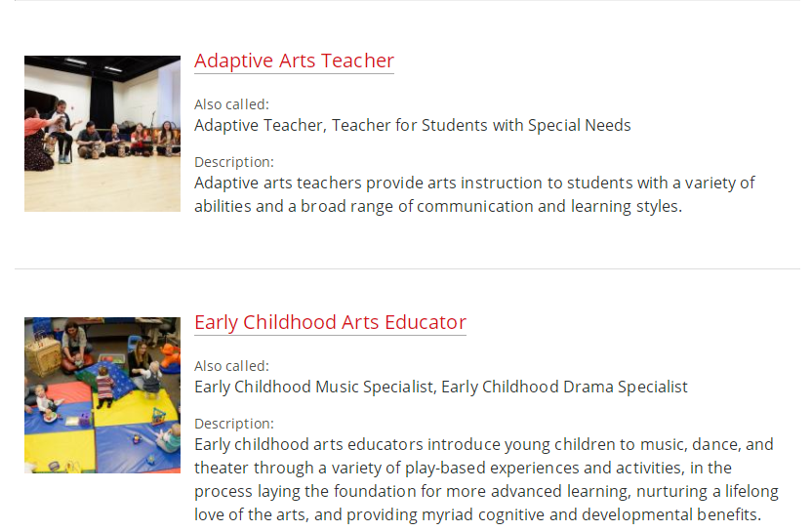
Task: Click line starting "abilities and a broad range"
Action: (438, 206)
